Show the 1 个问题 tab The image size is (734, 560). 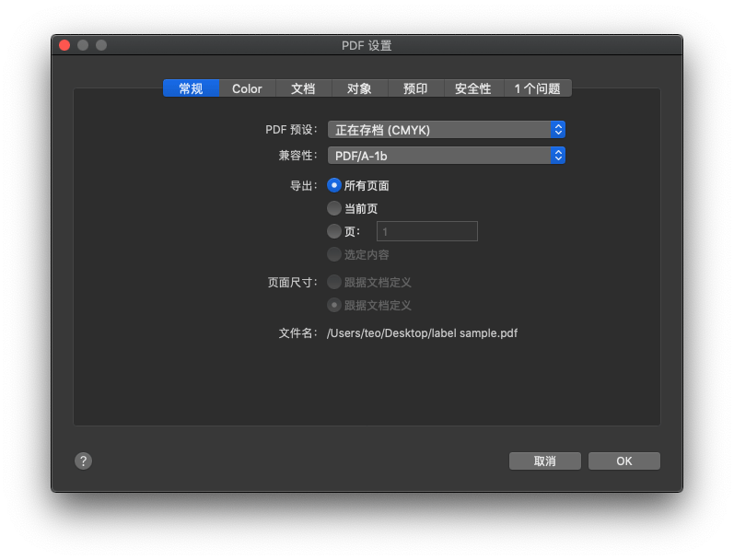tap(538, 88)
